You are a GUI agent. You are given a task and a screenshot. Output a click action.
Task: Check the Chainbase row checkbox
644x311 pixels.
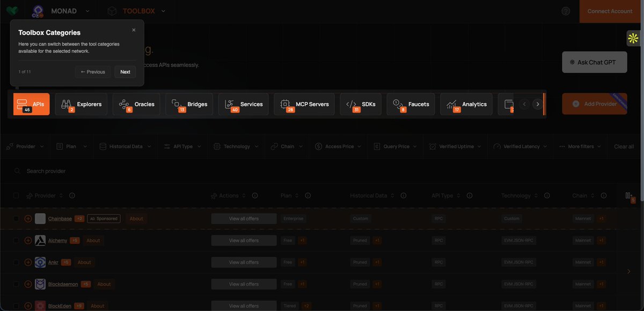pos(16,219)
